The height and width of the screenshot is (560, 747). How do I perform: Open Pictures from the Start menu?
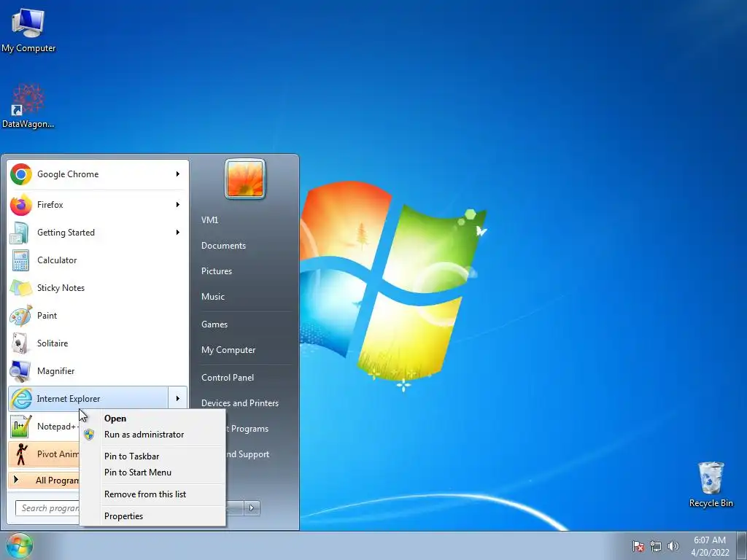[x=217, y=271]
